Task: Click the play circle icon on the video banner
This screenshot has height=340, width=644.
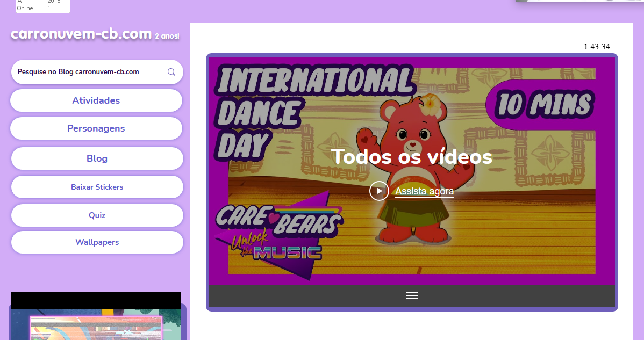Action: click(x=378, y=191)
